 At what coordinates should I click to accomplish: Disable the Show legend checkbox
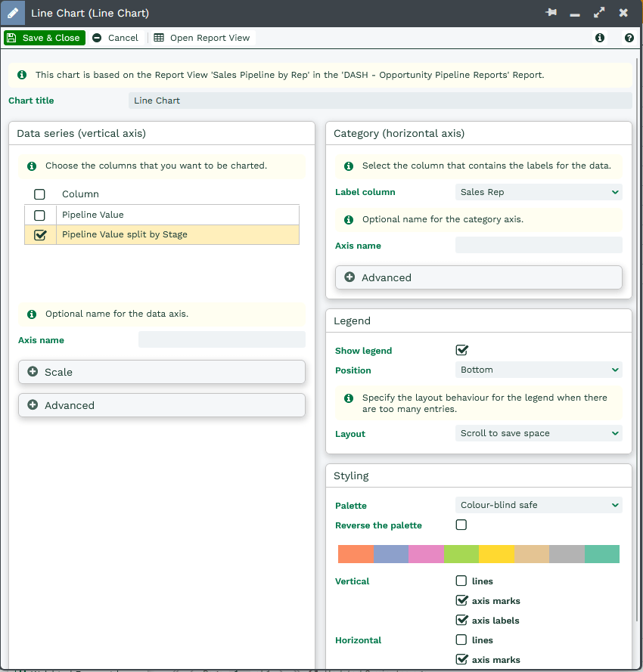pyautogui.click(x=461, y=350)
